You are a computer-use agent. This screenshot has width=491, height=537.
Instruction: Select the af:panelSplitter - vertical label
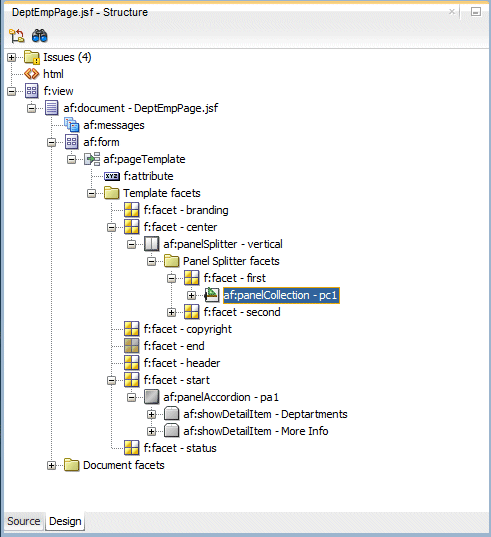coord(223,244)
